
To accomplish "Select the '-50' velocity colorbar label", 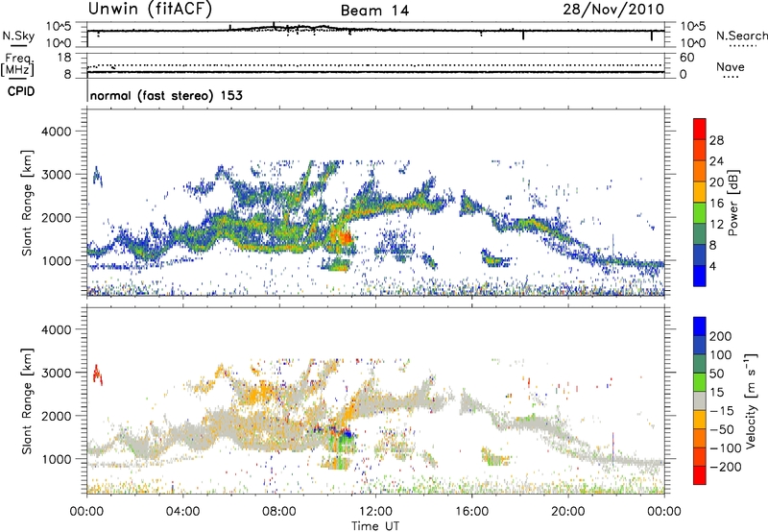I will point(723,429).
